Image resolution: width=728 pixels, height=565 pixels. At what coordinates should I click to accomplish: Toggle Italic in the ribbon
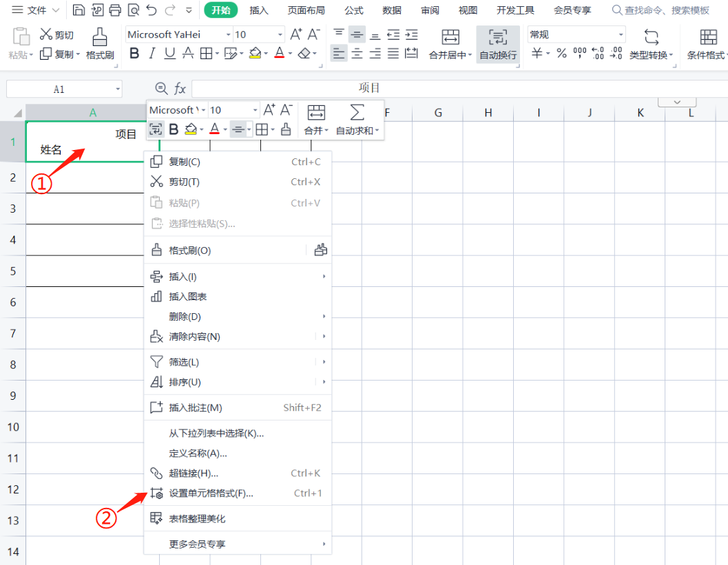[x=152, y=54]
